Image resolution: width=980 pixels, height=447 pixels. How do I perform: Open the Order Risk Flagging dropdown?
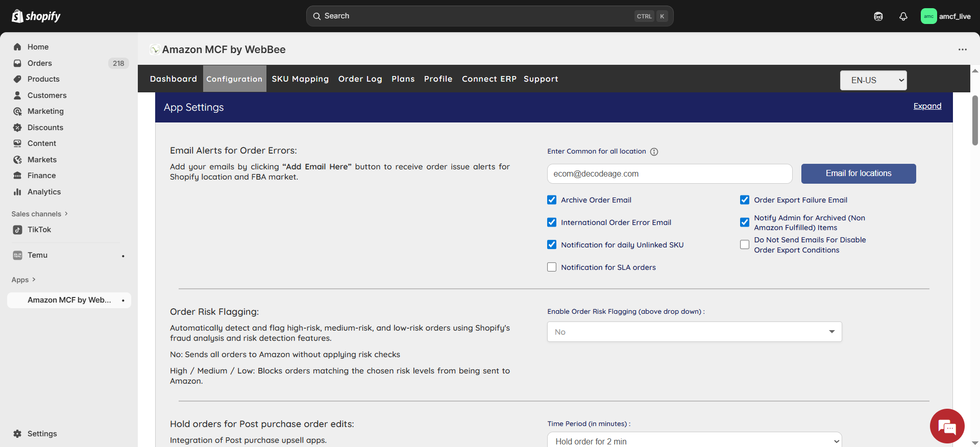[x=694, y=332]
